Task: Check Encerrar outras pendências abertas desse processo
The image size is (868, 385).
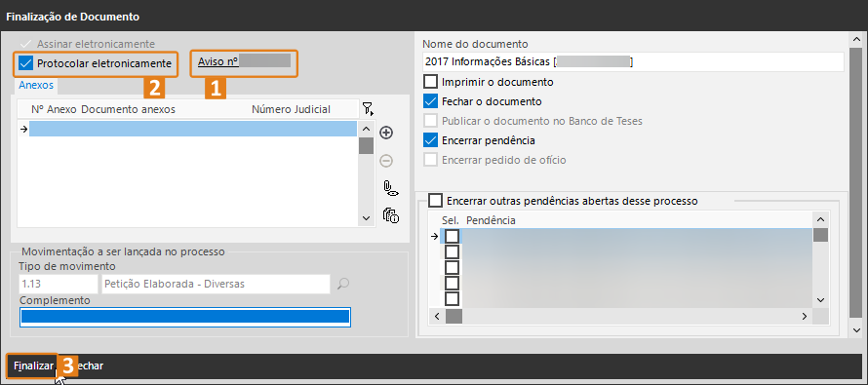Action: click(436, 200)
